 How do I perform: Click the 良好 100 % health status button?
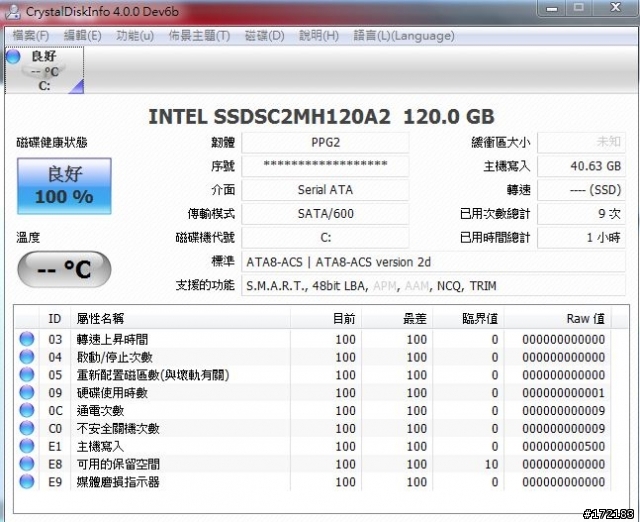(64, 186)
